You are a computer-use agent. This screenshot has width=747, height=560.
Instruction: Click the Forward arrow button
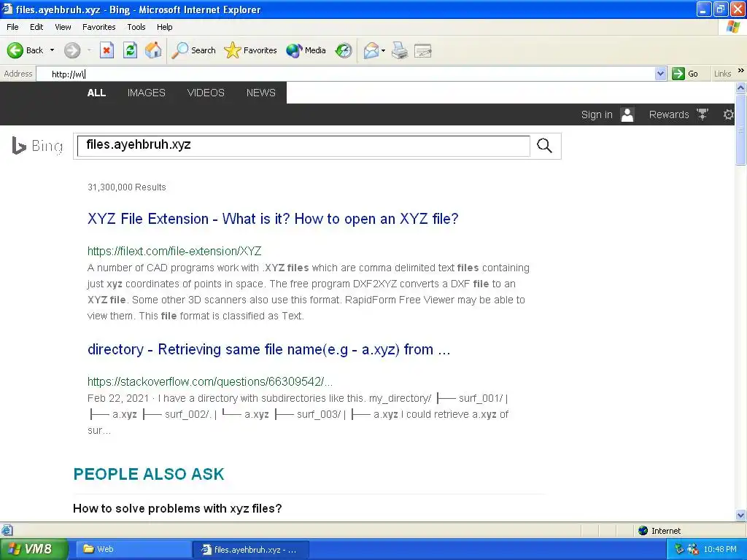click(x=72, y=50)
